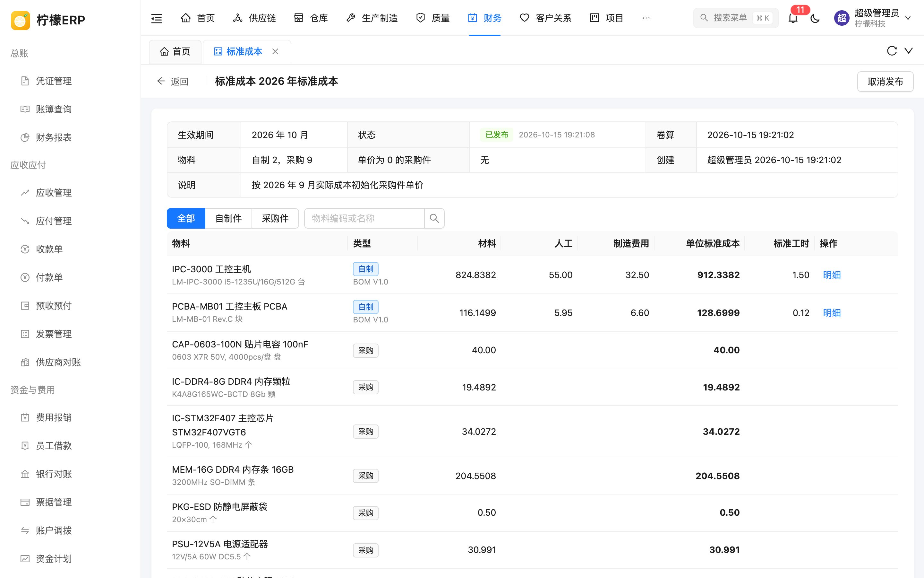Close the 标准成本 tab

tap(275, 51)
